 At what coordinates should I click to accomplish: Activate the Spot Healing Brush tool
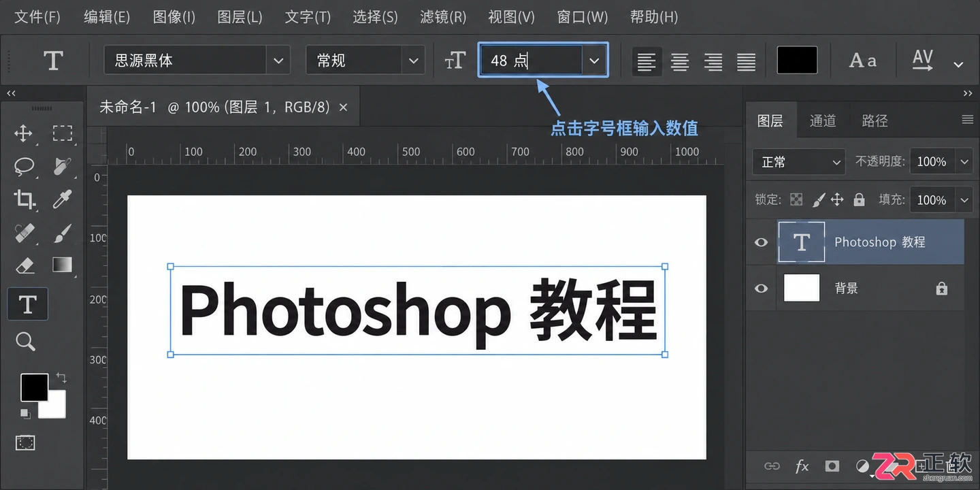tap(24, 232)
